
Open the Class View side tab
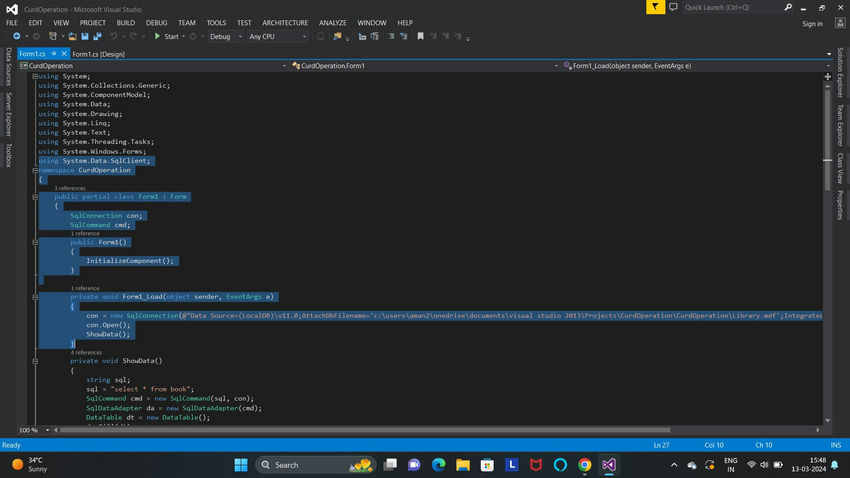(x=840, y=168)
